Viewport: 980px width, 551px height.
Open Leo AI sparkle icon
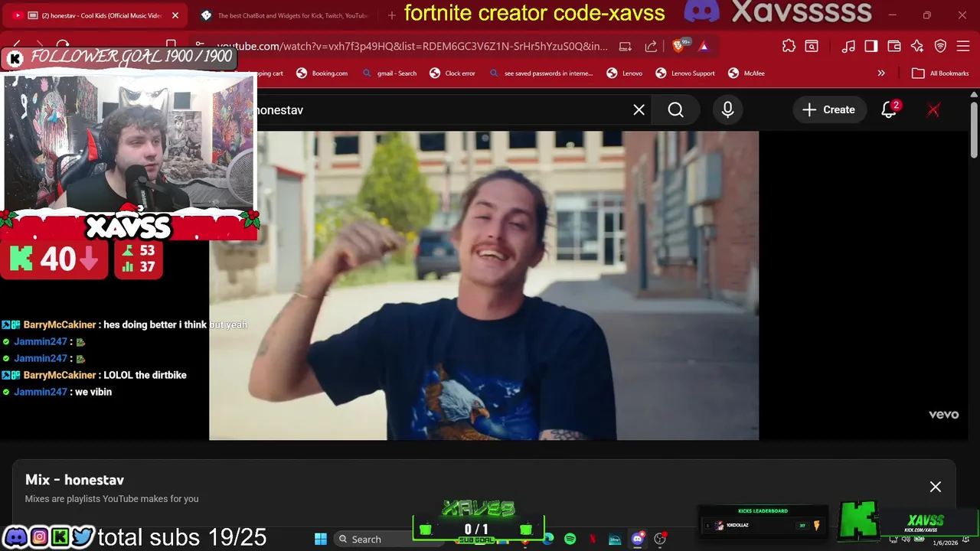click(x=917, y=47)
